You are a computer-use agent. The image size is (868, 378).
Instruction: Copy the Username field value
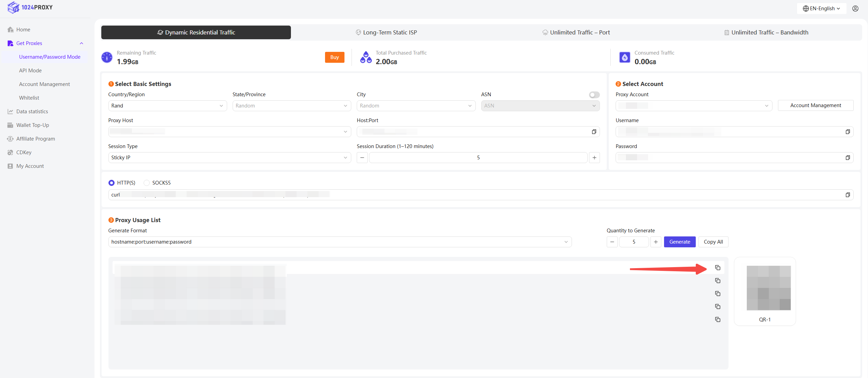[848, 132]
